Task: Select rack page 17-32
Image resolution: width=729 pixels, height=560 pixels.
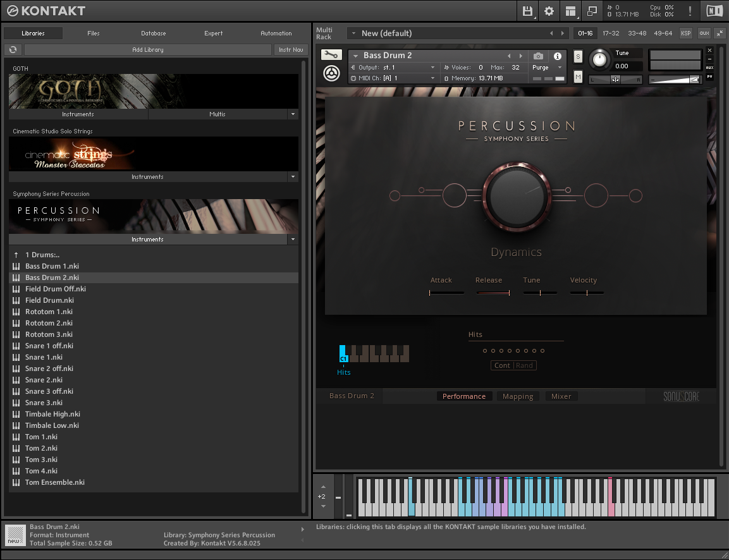Action: 611,33
